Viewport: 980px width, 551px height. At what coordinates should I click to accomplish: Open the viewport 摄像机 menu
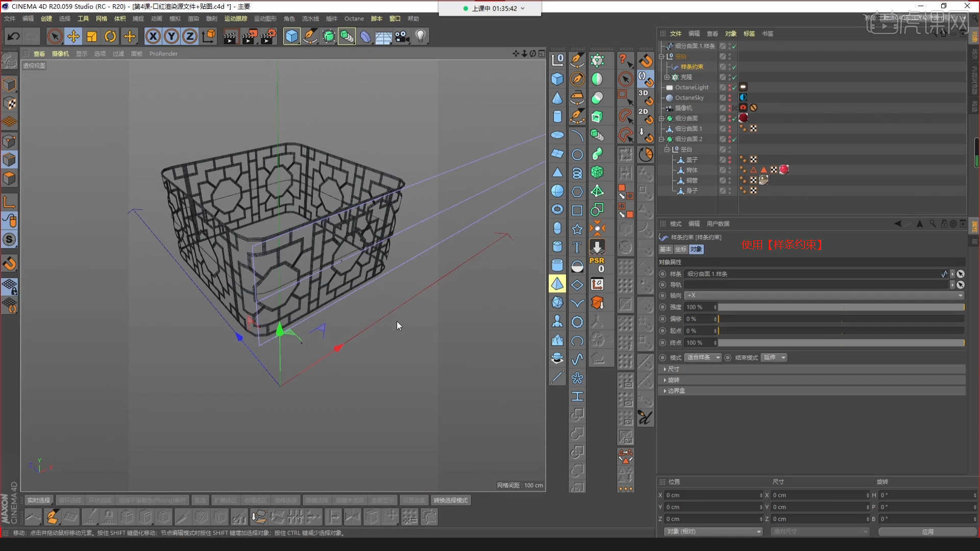(x=60, y=54)
